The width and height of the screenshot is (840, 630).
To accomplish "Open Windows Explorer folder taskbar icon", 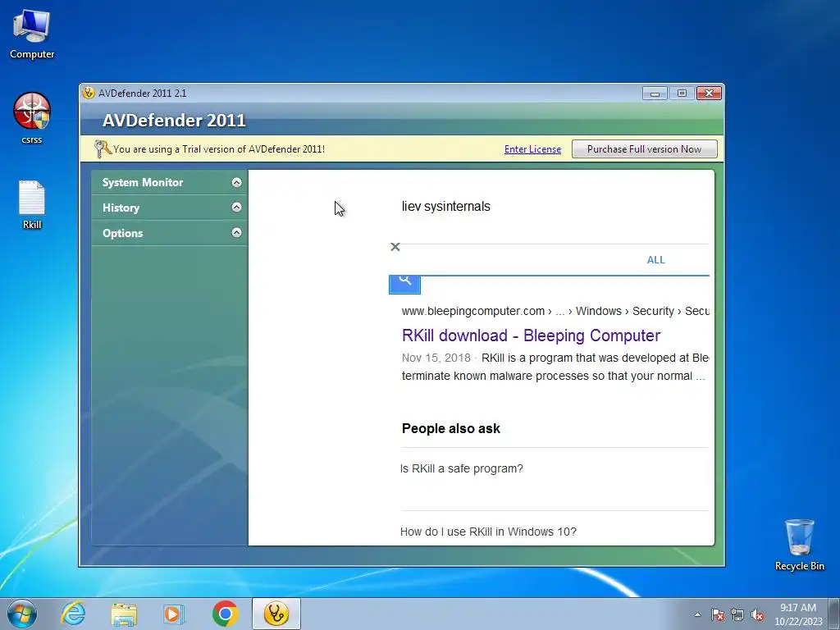I will pos(124,614).
